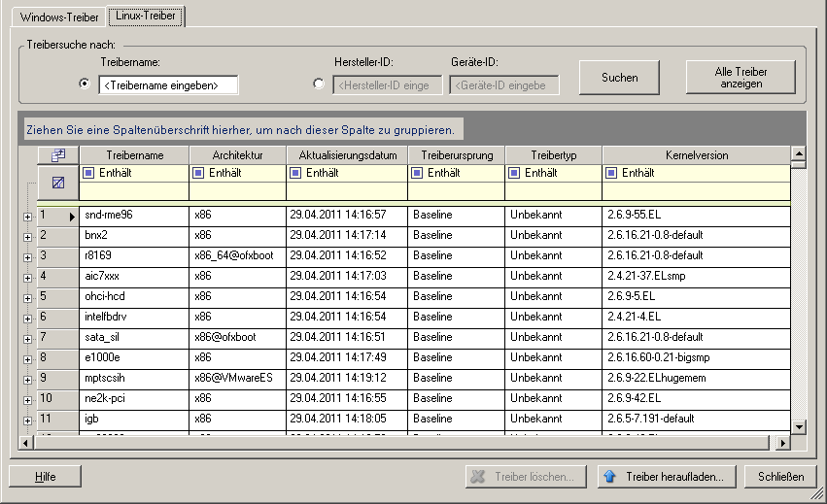Click the filter condition icon under Architektur
Screen dimensions: 827x504
(x=198, y=174)
